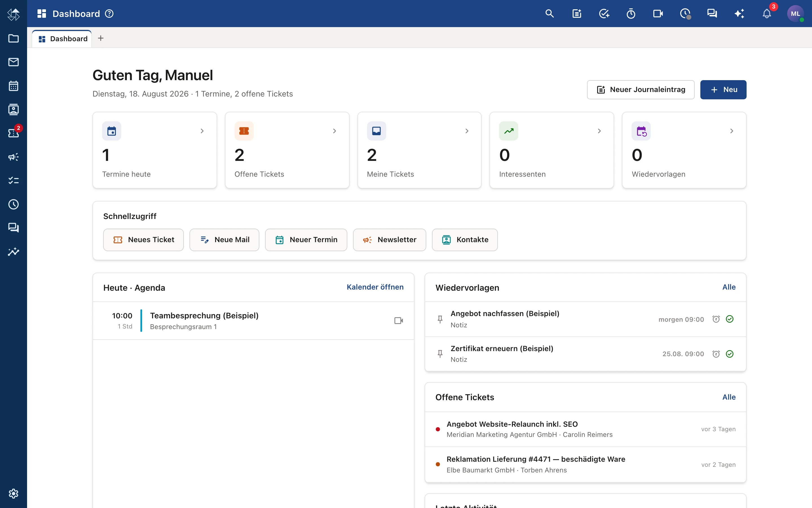Open Kontakte from Schnellzugriff
The image size is (812, 508).
pyautogui.click(x=465, y=240)
